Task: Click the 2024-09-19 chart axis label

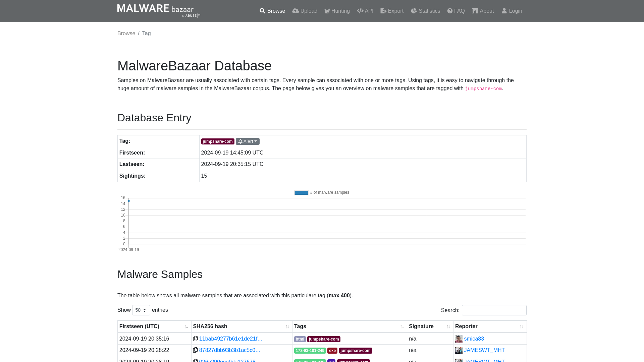Action: [128, 250]
